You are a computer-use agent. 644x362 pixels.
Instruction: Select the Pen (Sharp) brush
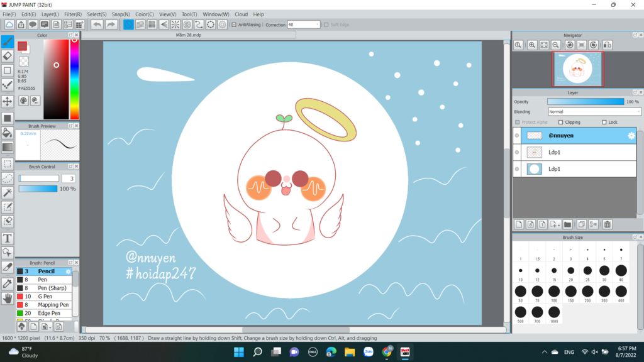click(x=44, y=288)
